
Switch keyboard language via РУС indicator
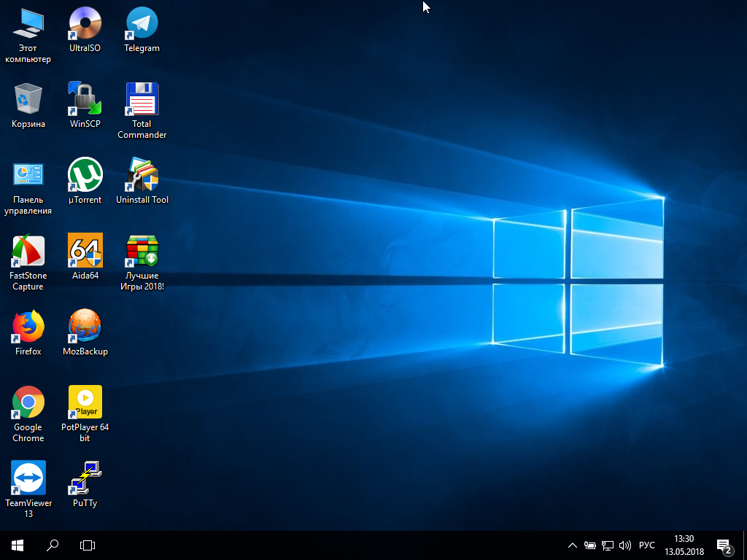(x=647, y=545)
